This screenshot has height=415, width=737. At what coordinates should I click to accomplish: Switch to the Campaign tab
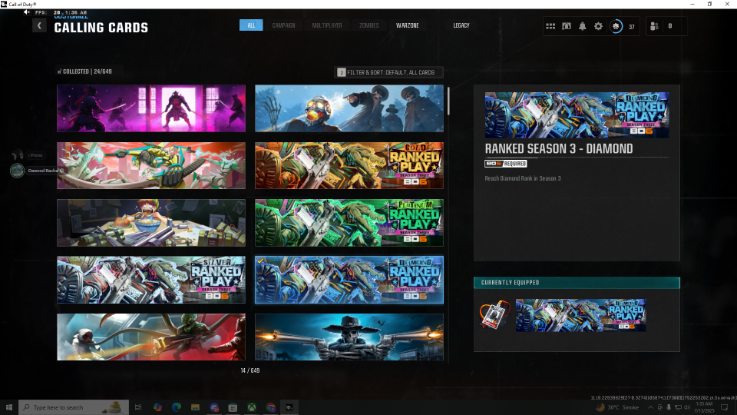(283, 25)
